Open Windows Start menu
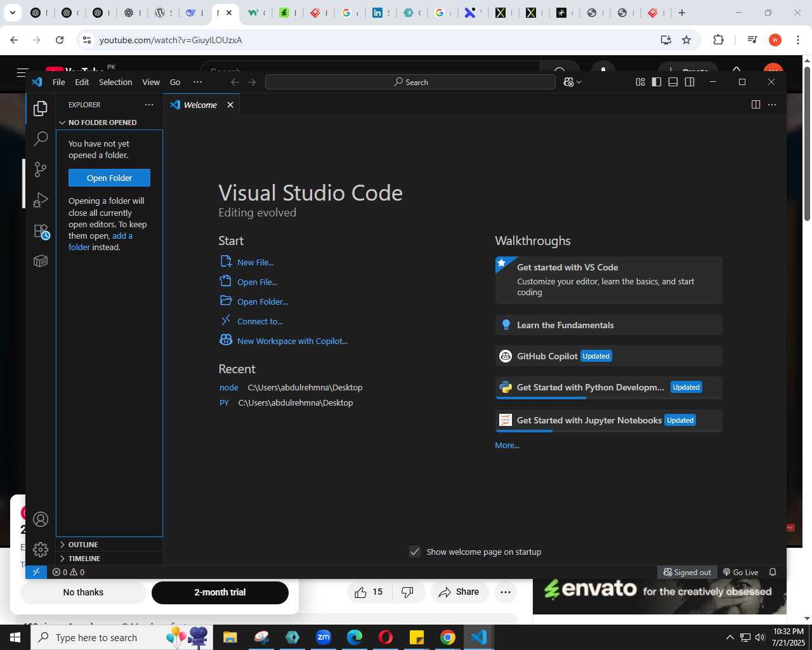Image resolution: width=812 pixels, height=650 pixels. click(15, 637)
